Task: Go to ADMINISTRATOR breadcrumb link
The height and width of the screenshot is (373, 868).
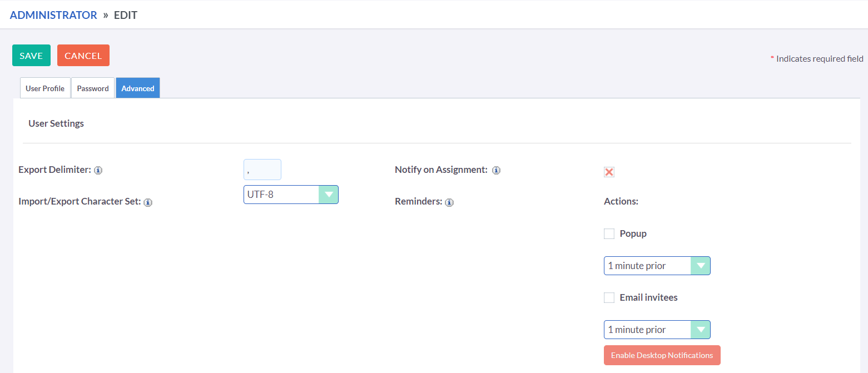Action: pyautogui.click(x=53, y=15)
